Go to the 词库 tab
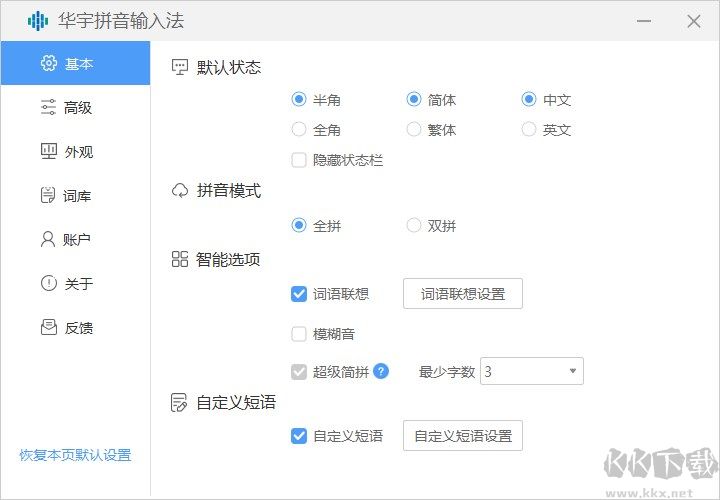This screenshot has height=500, width=720. click(75, 196)
